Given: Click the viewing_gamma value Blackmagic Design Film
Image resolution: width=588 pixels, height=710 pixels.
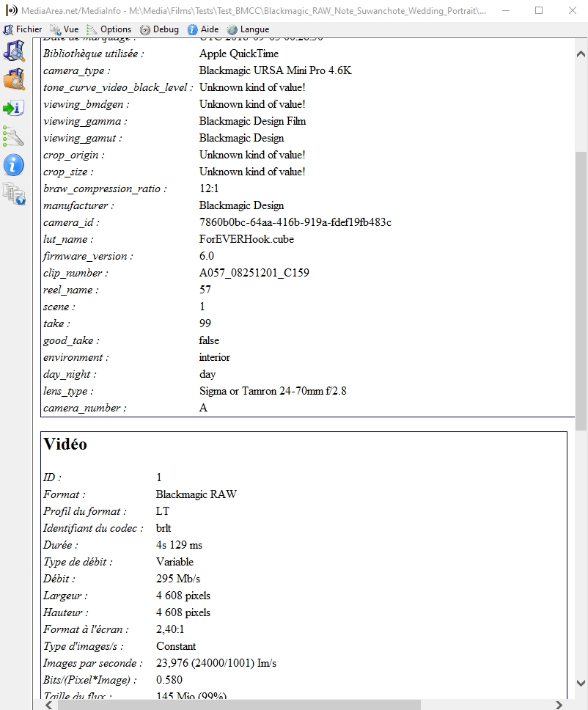Looking at the screenshot, I should [253, 121].
